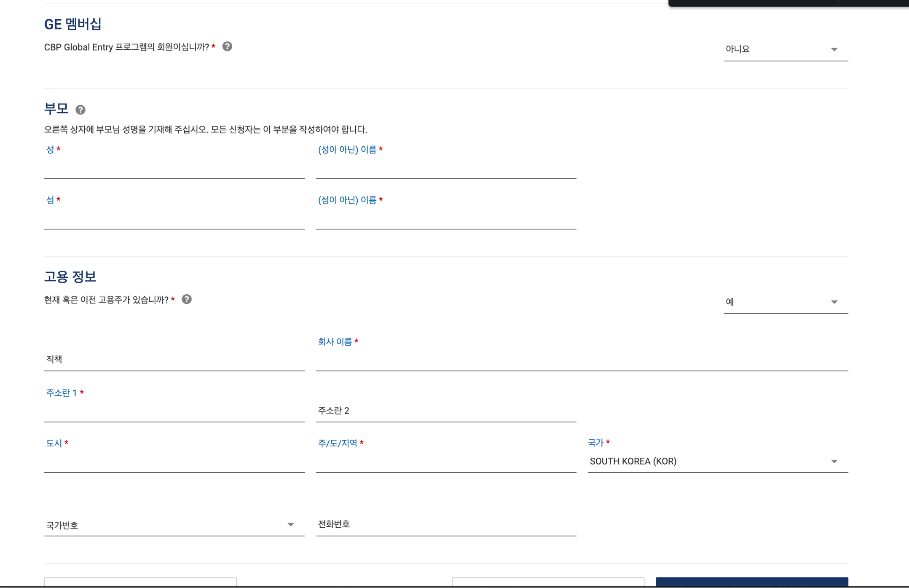Open the 국가번호 country code dropdown
This screenshot has height=588, width=909.
(174, 525)
